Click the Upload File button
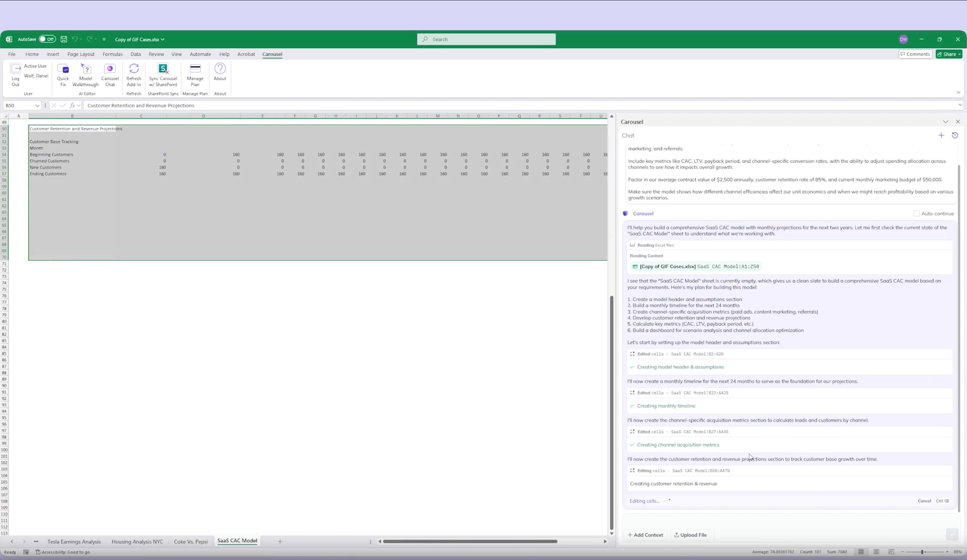Viewport: 967px width, 560px height. click(x=690, y=535)
